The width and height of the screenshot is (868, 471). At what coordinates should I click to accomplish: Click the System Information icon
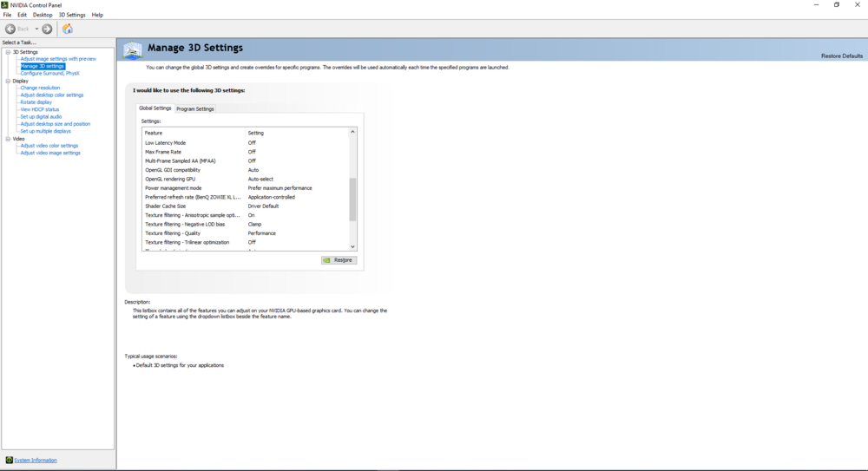9,460
